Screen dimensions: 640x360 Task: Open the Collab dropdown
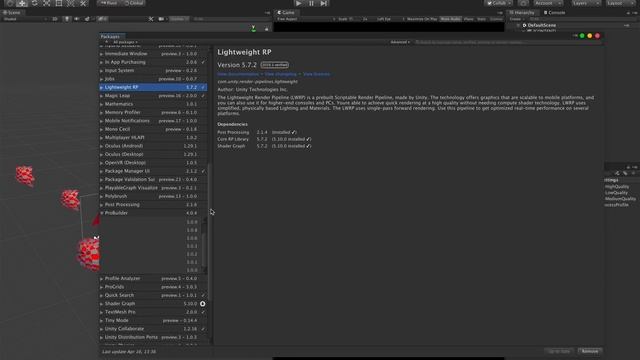click(499, 3)
